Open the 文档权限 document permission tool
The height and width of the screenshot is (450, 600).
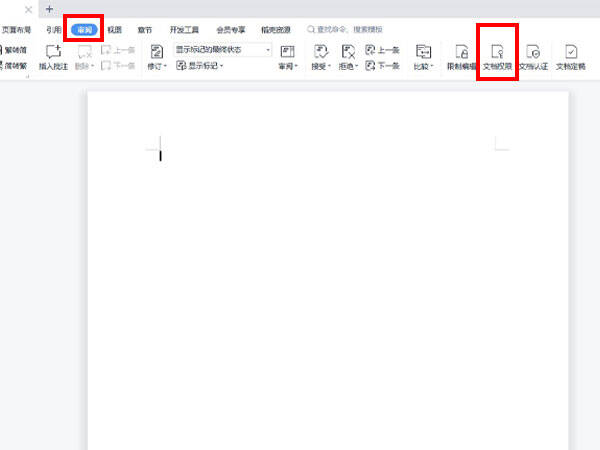[497, 57]
